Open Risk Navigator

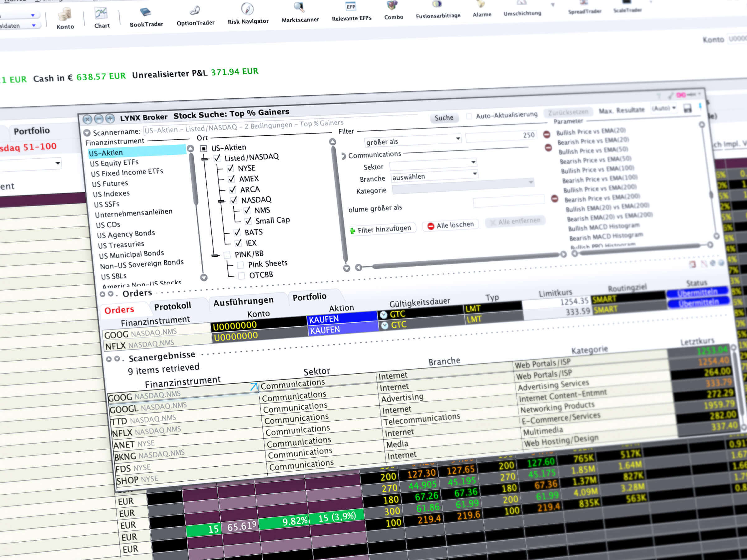tap(248, 14)
